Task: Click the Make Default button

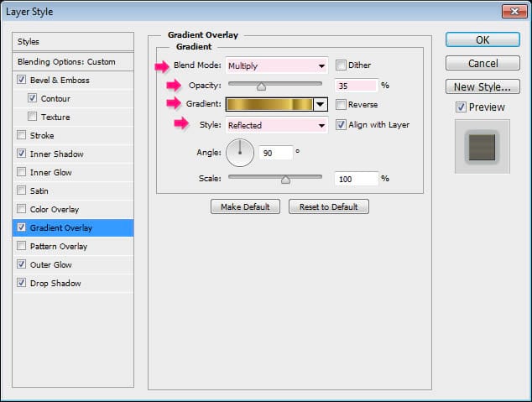Action: pyautogui.click(x=245, y=206)
